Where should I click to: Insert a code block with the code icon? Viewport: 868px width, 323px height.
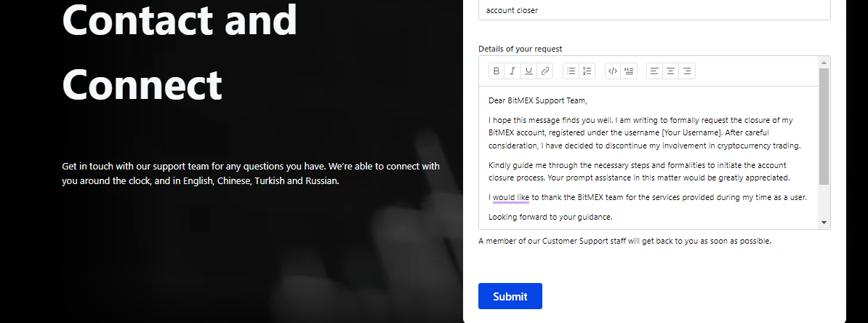[613, 71]
